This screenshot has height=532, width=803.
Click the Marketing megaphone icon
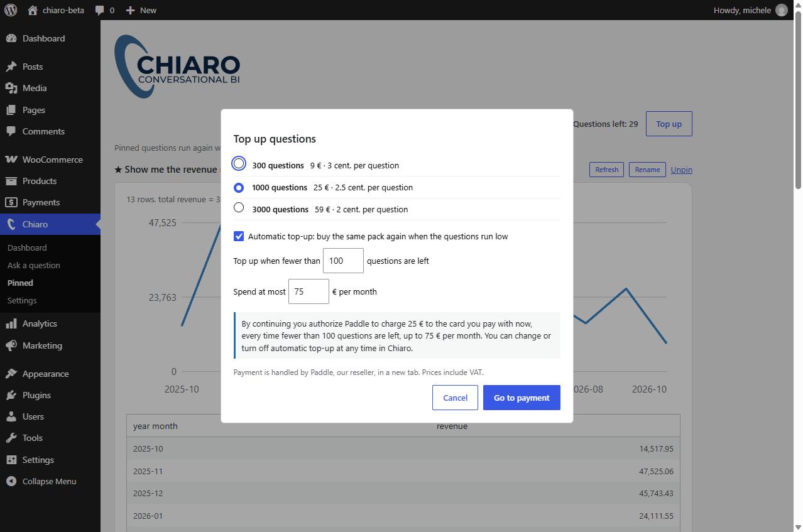tap(11, 345)
